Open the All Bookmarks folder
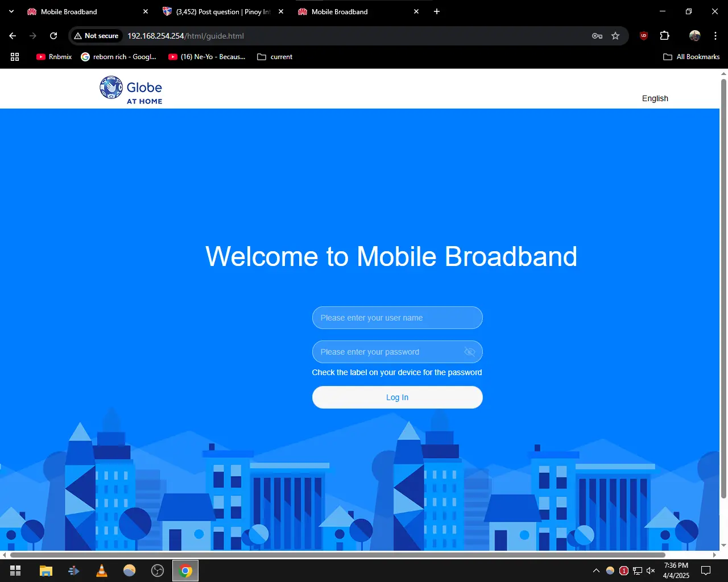 [x=692, y=57]
